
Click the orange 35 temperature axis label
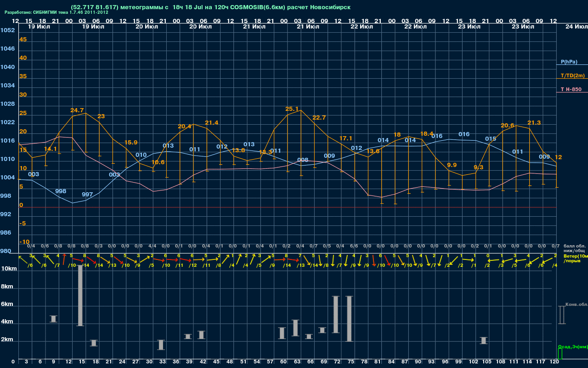[23, 76]
